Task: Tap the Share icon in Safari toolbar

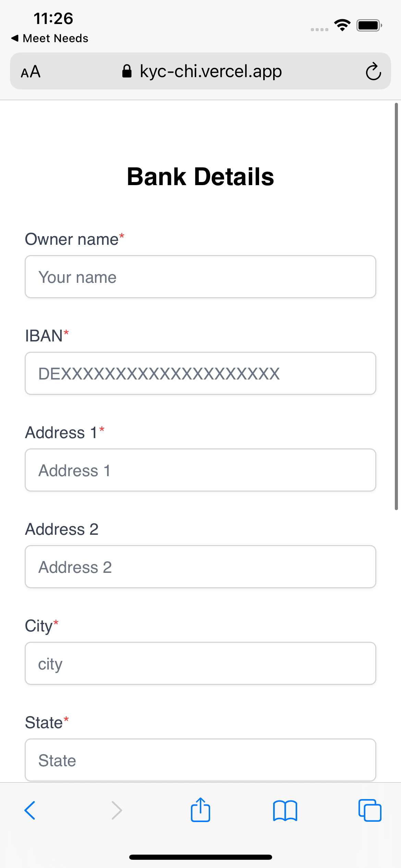Action: click(200, 811)
